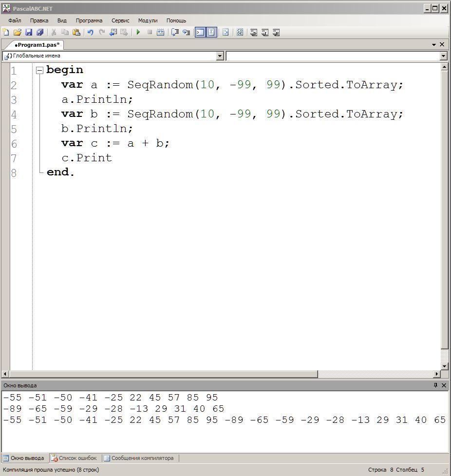Click the Format code icon

pyautogui.click(x=225, y=32)
